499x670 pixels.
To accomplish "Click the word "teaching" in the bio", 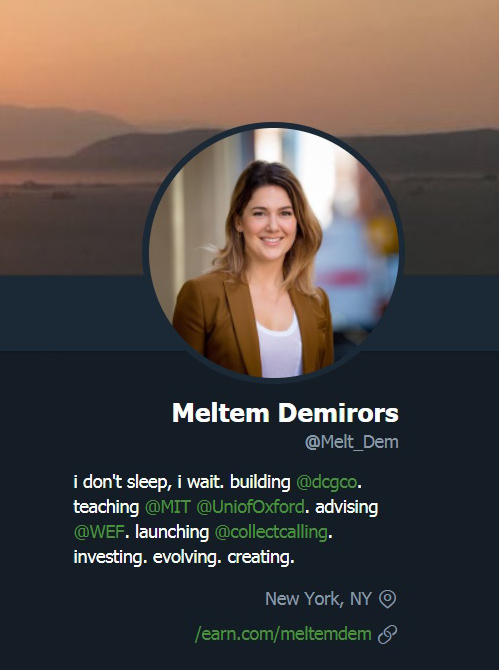I will (106, 508).
